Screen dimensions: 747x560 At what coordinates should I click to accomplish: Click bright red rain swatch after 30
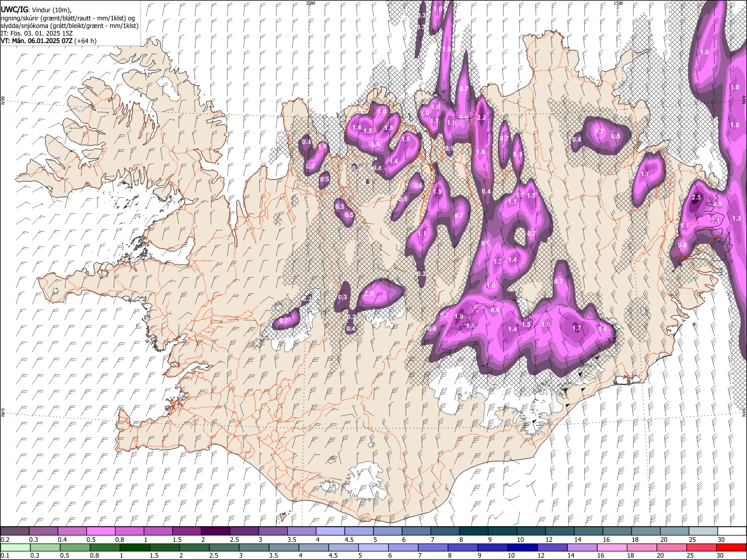coord(732,548)
